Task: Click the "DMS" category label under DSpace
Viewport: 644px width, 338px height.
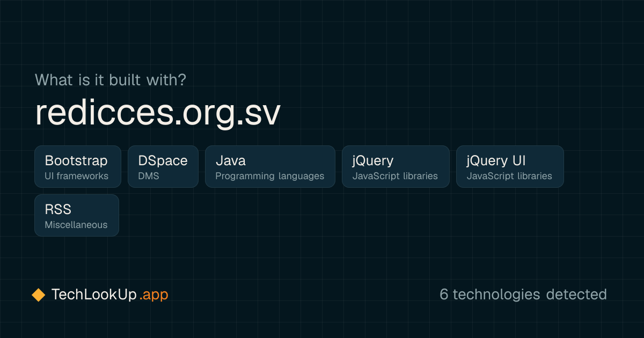Action: coord(149,176)
